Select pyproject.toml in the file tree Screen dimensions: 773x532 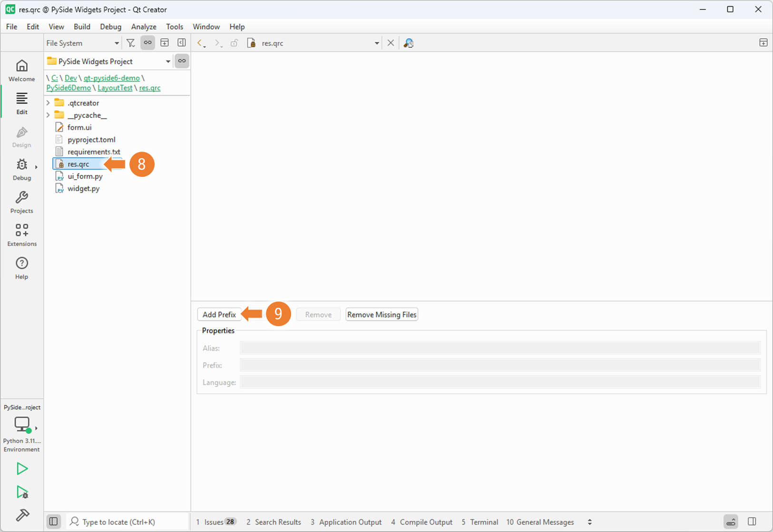91,140
